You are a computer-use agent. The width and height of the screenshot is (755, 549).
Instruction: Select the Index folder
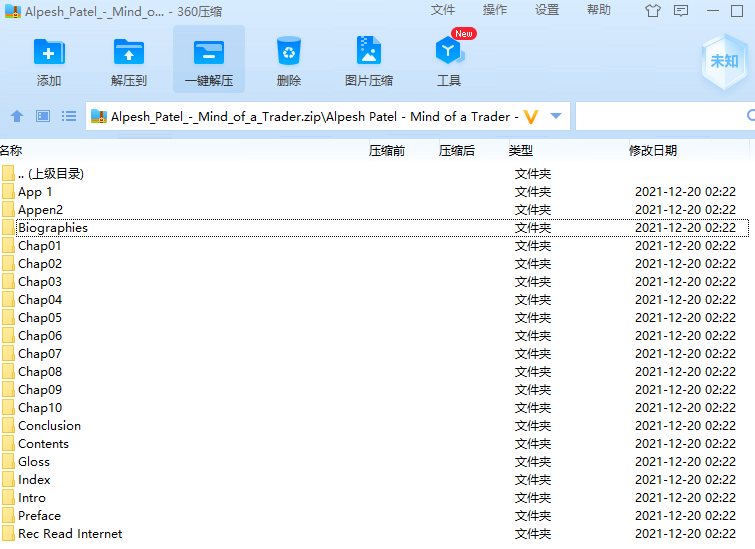375,480
